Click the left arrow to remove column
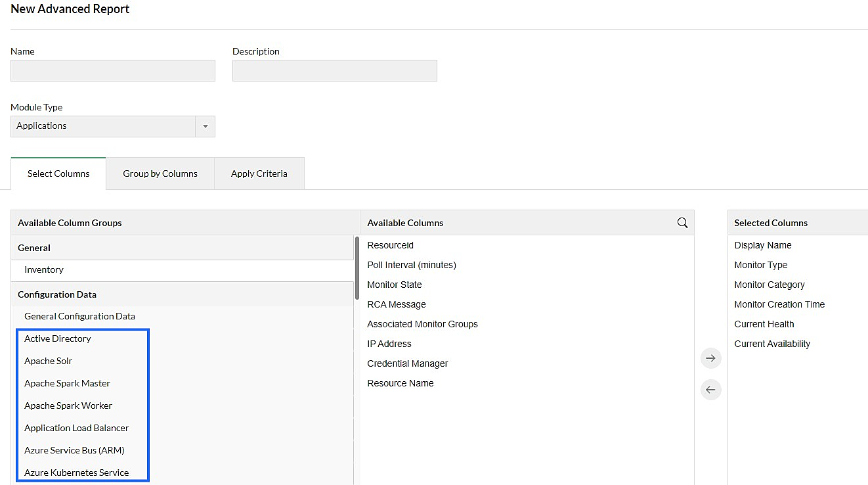This screenshot has height=485, width=868. coord(710,390)
